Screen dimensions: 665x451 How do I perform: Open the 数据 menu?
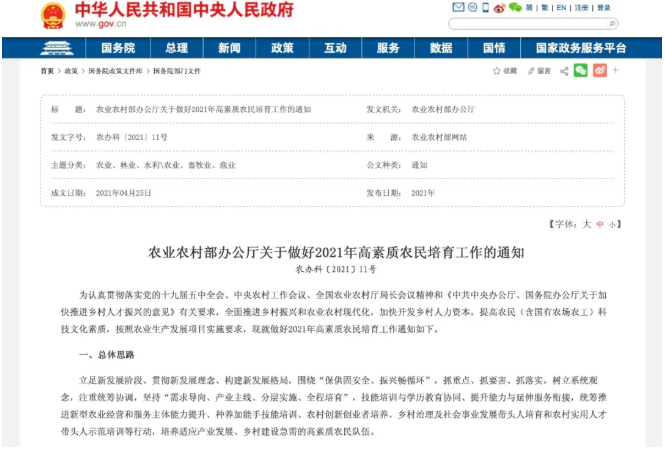coord(441,48)
